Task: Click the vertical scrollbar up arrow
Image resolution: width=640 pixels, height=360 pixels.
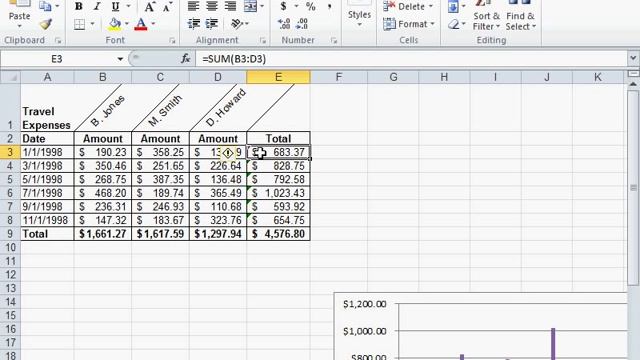Action: (633, 84)
